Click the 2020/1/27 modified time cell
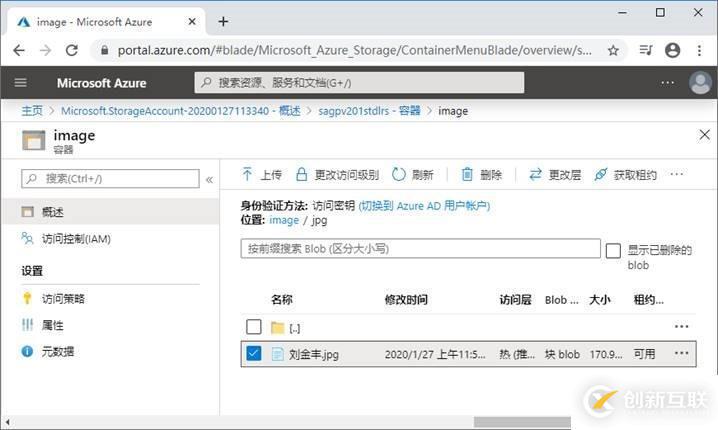 (435, 354)
